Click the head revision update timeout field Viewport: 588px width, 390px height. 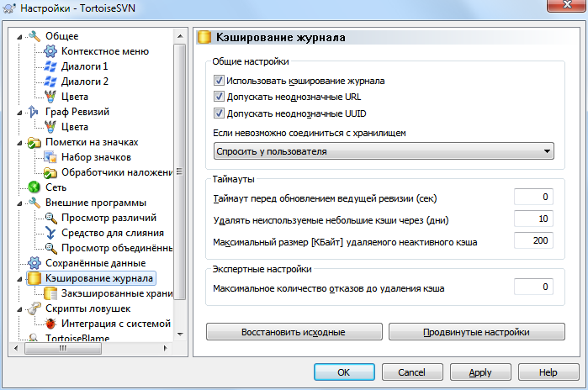click(x=533, y=197)
